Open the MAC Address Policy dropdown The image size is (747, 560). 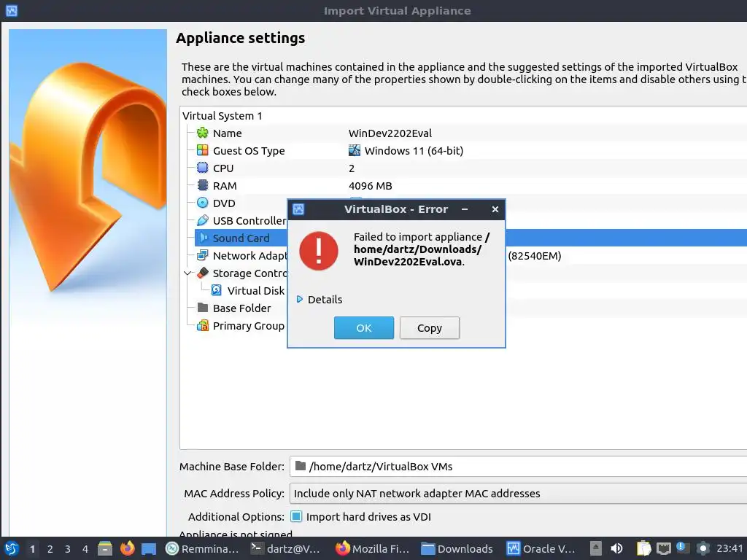519,494
